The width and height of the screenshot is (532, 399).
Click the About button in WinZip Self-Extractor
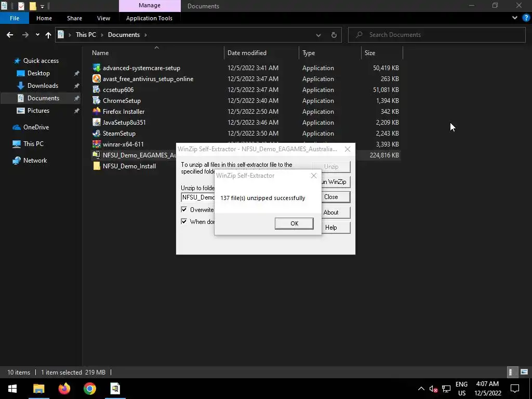pos(336,212)
